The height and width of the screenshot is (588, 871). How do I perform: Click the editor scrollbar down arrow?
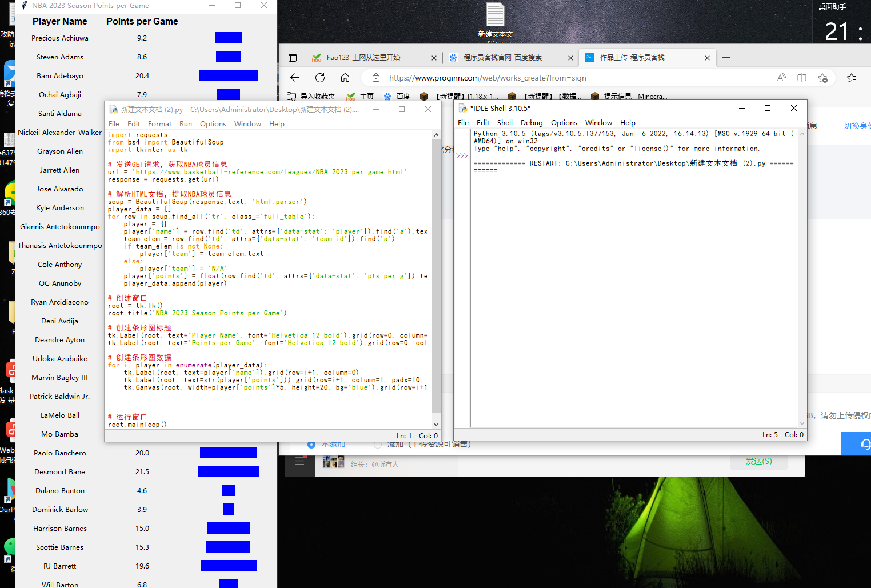click(x=437, y=424)
